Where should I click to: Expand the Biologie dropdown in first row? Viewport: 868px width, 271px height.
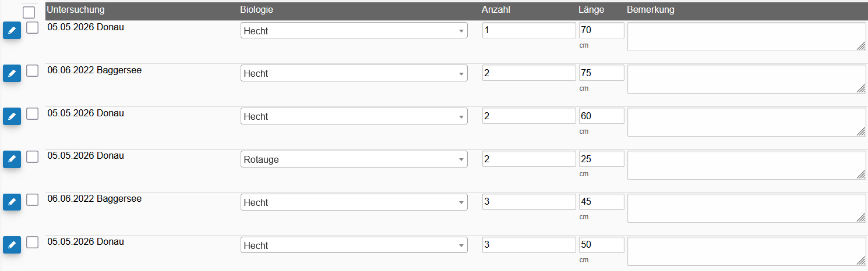click(x=354, y=30)
